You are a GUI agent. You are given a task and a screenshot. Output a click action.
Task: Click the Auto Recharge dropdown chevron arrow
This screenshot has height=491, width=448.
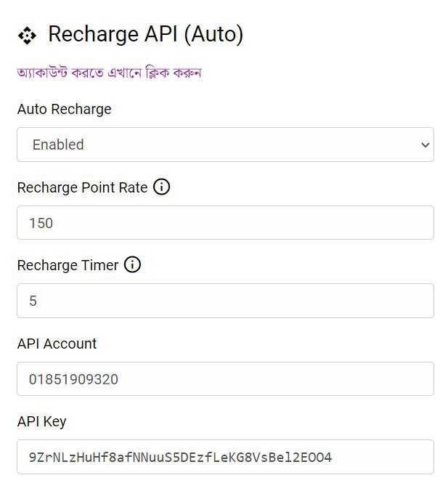point(425,145)
